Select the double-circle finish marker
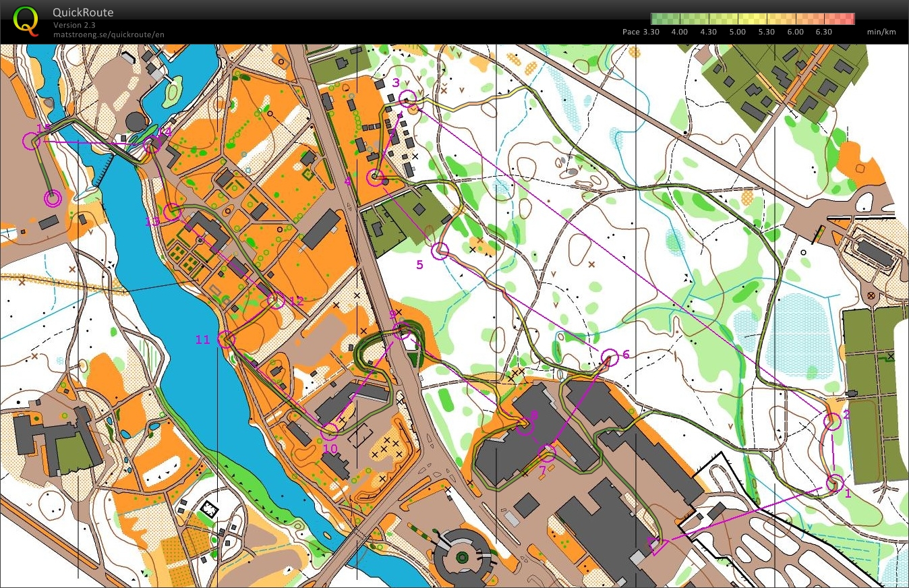Viewport: 909px width, 588px height. tap(53, 198)
